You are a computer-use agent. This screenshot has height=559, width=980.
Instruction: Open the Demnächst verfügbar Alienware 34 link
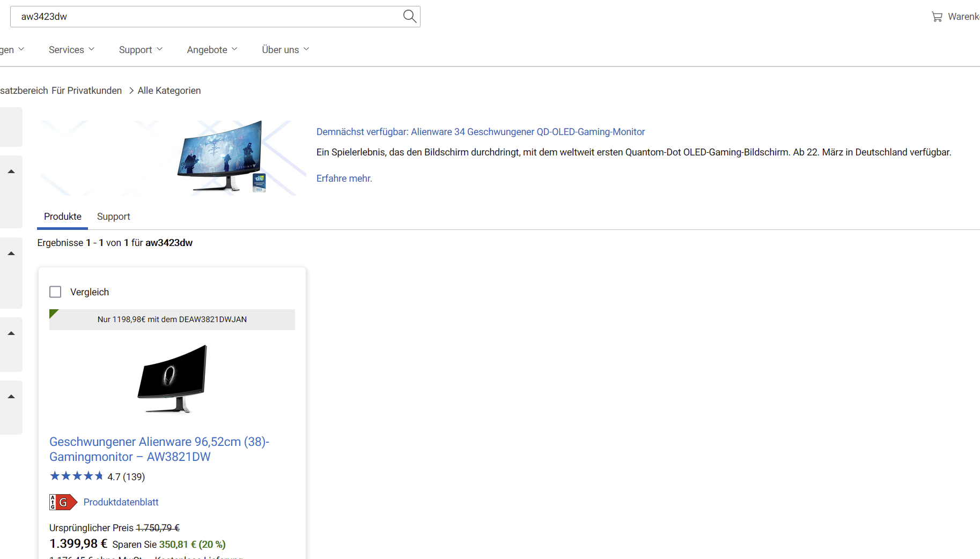[481, 132]
